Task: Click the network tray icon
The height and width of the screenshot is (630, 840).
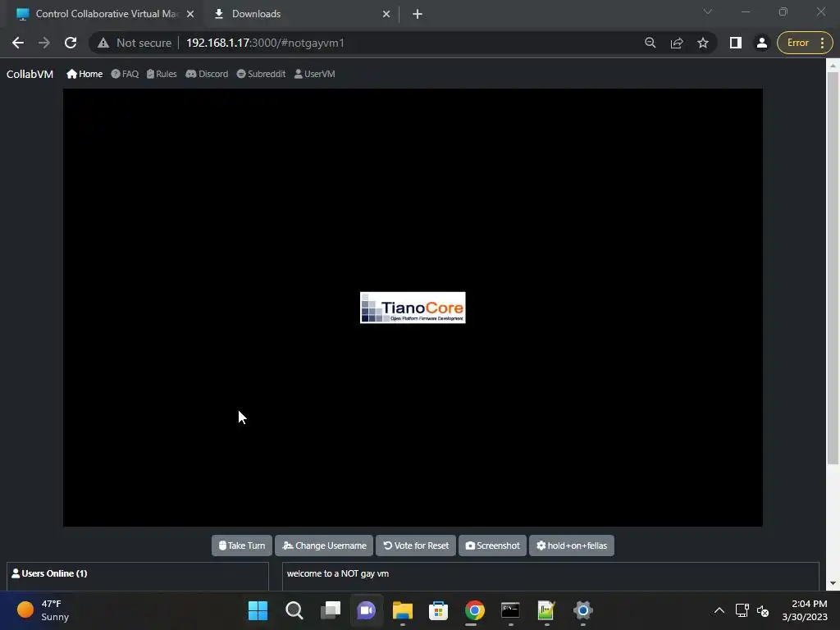Action: click(742, 610)
